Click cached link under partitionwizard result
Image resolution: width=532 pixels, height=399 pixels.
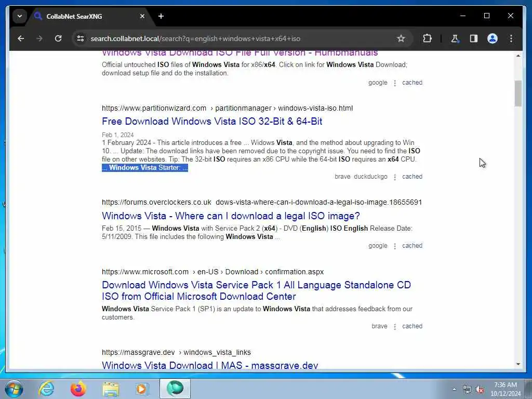(412, 177)
